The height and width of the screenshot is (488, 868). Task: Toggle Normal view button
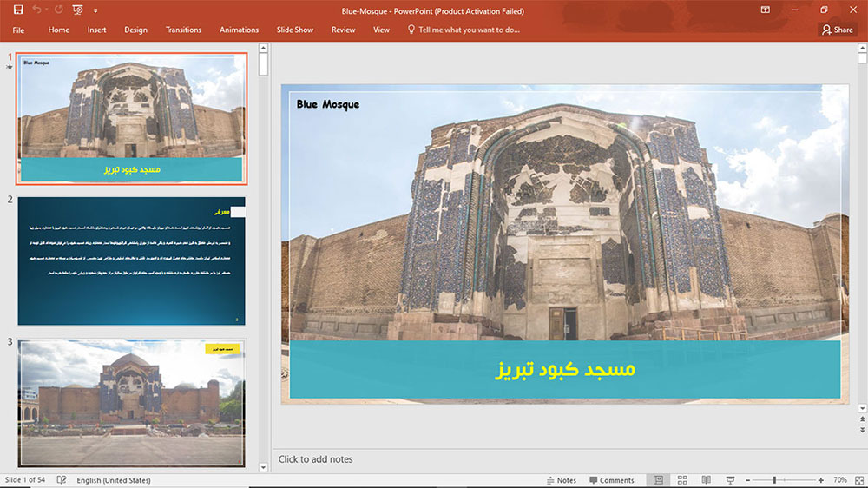(658, 480)
